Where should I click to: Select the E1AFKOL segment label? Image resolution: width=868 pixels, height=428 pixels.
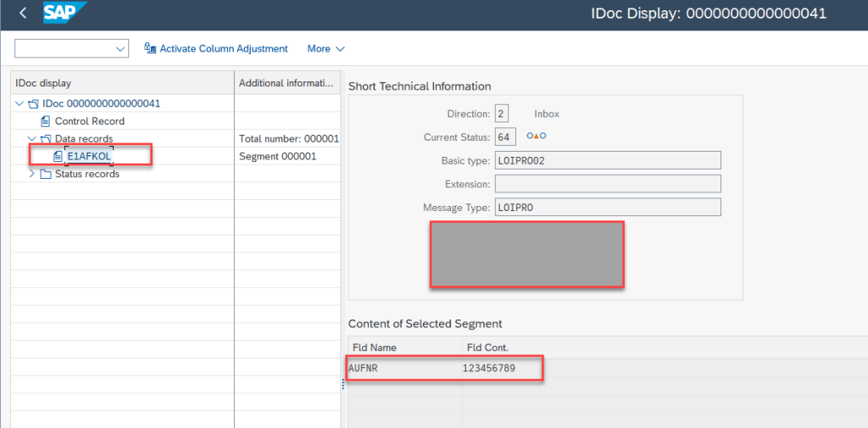[x=89, y=156]
